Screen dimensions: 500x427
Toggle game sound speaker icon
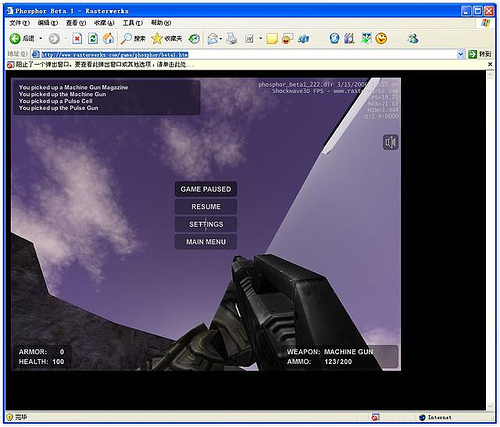(x=390, y=142)
